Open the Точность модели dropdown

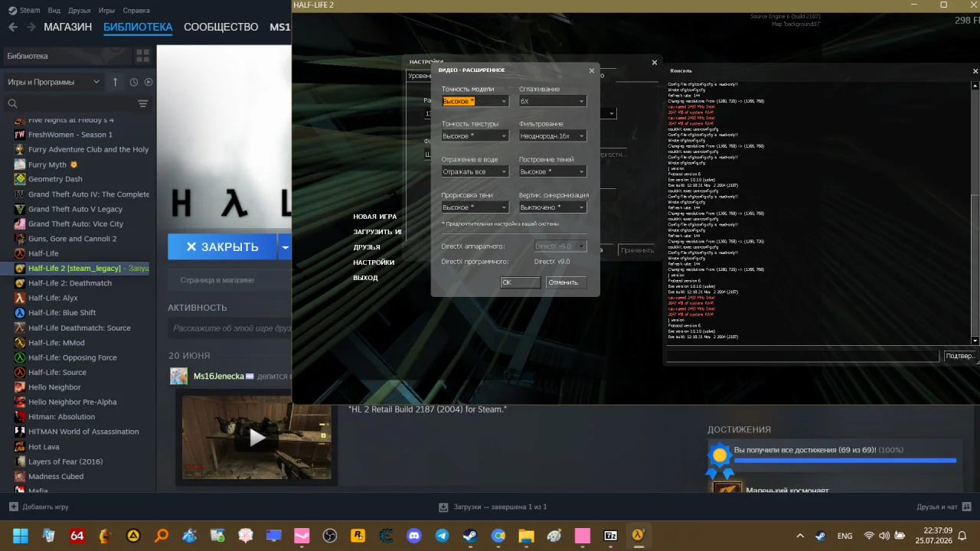tap(475, 101)
